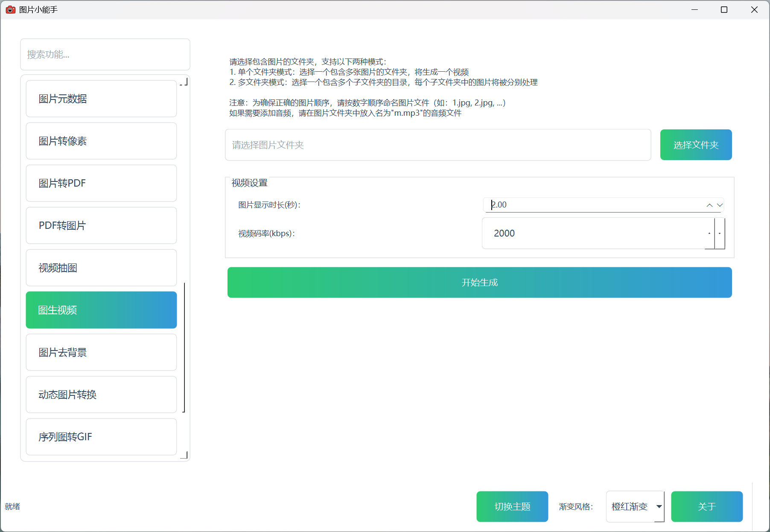Select the 视频抽图 feature
The width and height of the screenshot is (770, 532).
[101, 268]
